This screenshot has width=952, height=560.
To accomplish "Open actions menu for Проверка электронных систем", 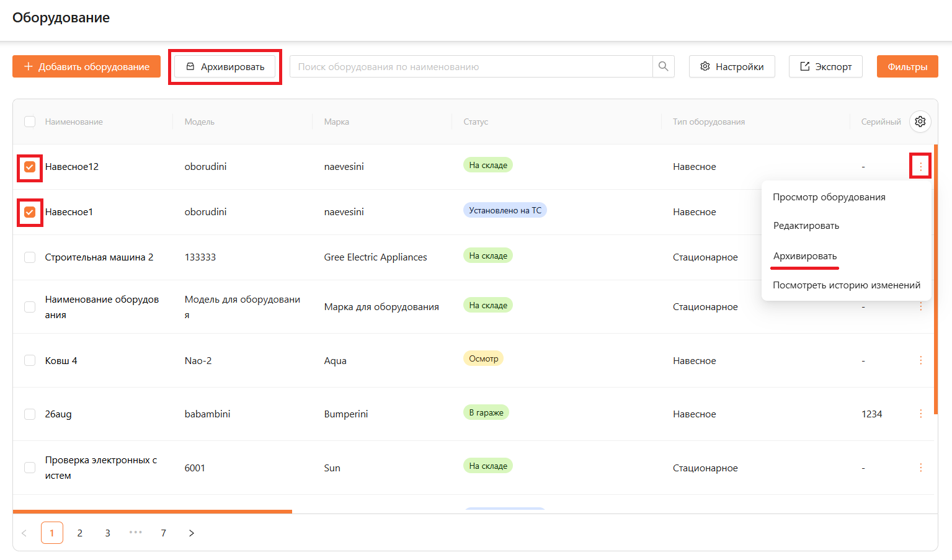I will (x=920, y=468).
